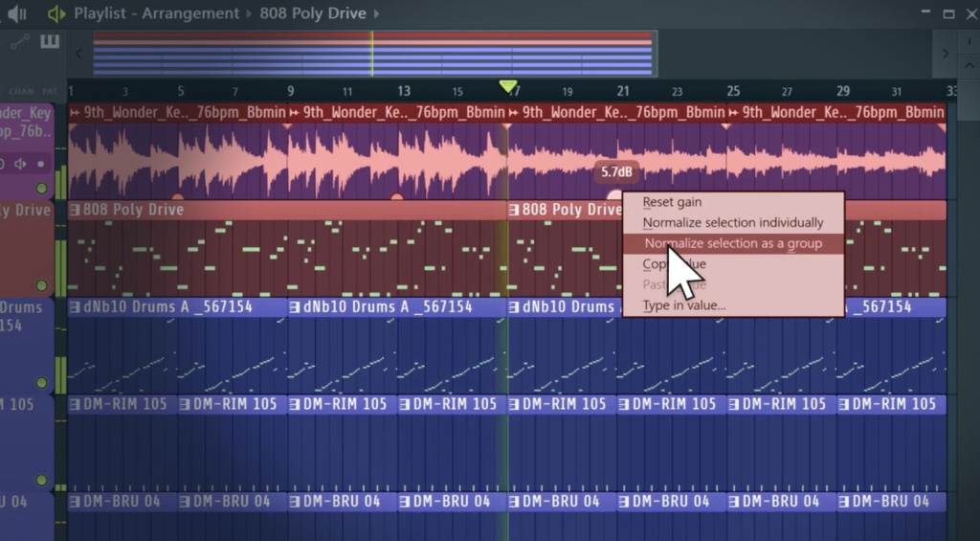Image resolution: width=980 pixels, height=541 pixels.
Task: Click the up arrow on right edge
Action: point(969,65)
